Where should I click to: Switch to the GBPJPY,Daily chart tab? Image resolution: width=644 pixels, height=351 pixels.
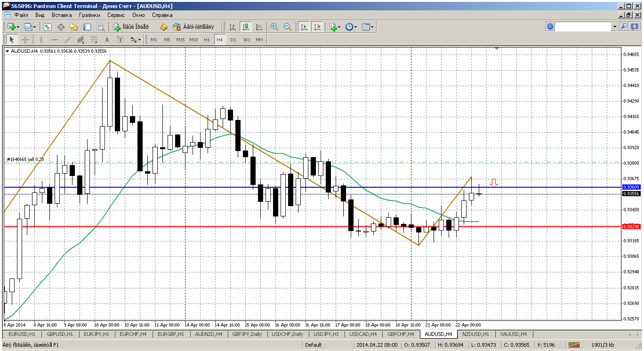pyautogui.click(x=247, y=334)
